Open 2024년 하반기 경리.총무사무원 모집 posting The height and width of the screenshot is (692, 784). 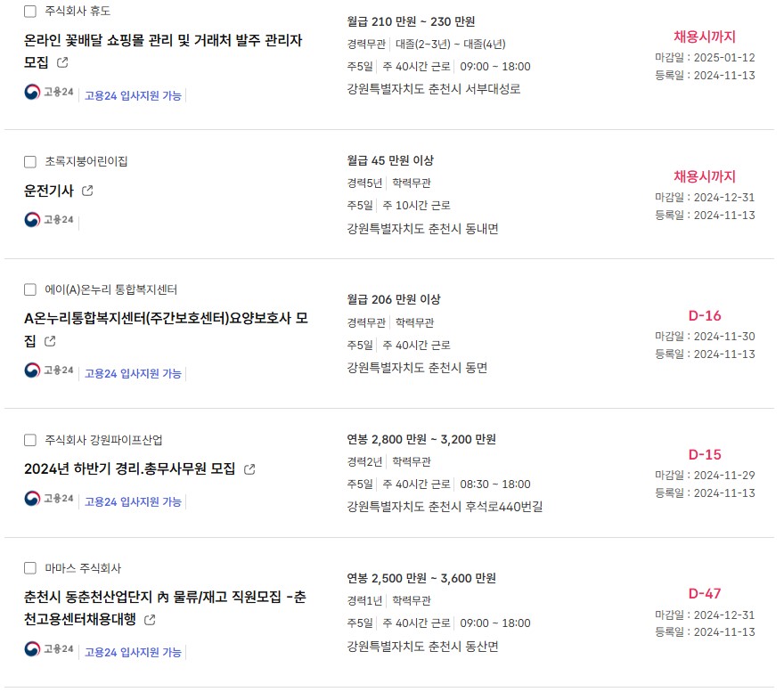[x=129, y=469]
